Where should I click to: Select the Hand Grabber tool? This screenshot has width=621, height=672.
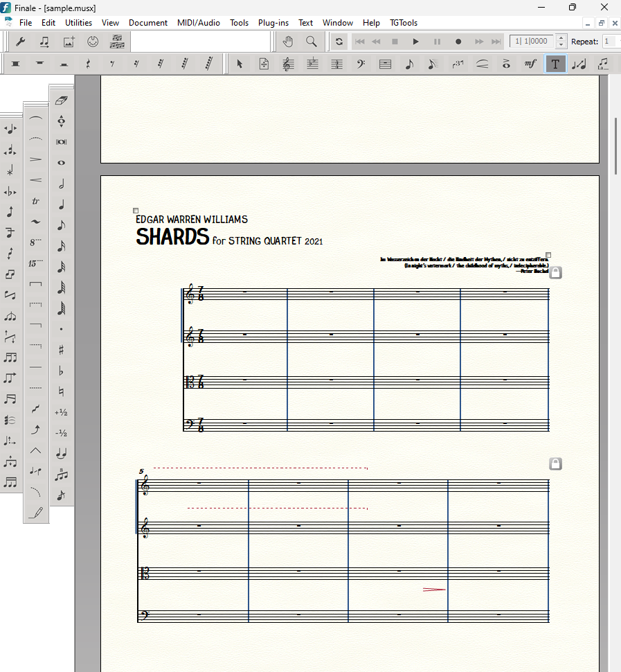[288, 42]
